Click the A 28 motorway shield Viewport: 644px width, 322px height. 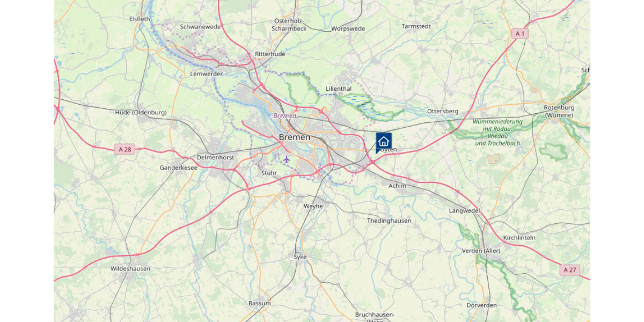[x=125, y=149]
